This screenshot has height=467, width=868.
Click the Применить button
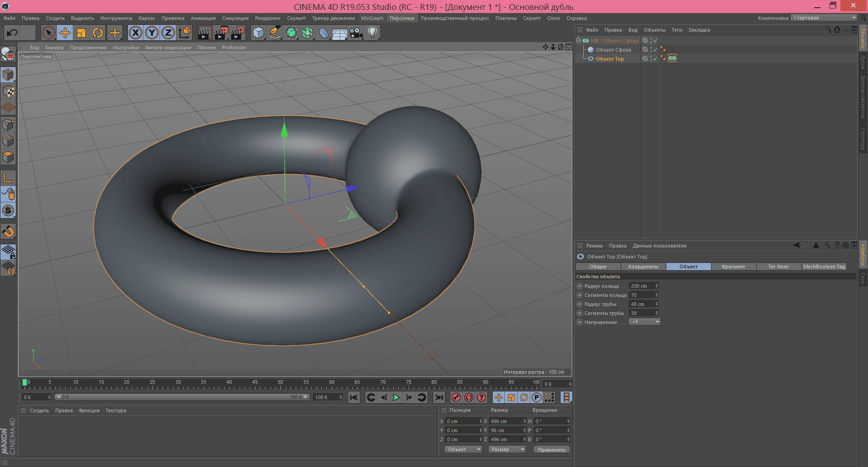click(552, 449)
